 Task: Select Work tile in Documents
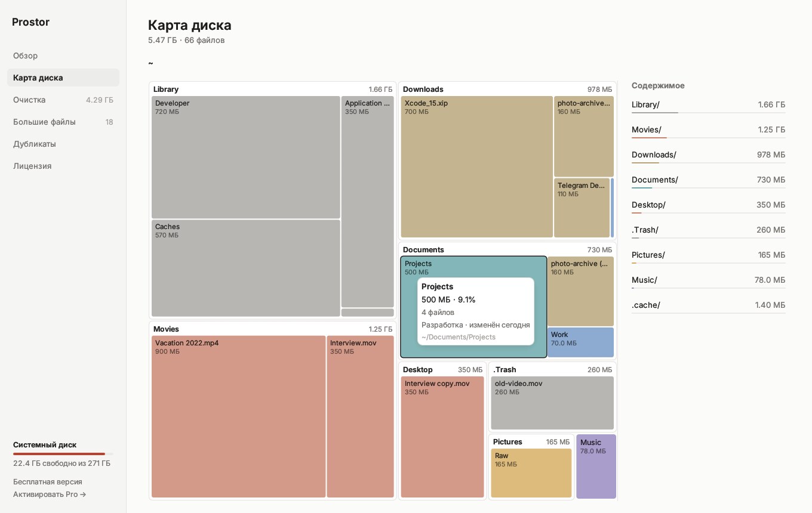580,342
